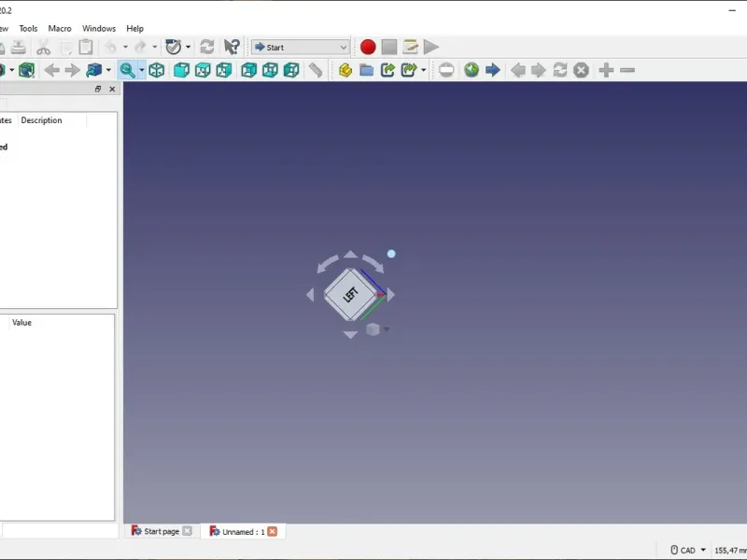Set Bottom view cube icon
Image resolution: width=747 pixels, height=560 pixels.
click(x=270, y=71)
